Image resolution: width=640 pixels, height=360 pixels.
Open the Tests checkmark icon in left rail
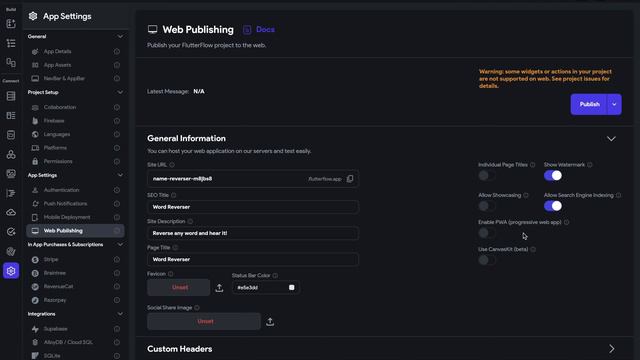pyautogui.click(x=11, y=232)
